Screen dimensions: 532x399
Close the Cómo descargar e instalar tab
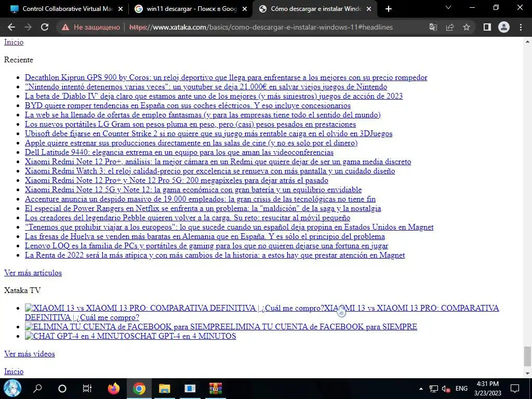[x=369, y=9]
